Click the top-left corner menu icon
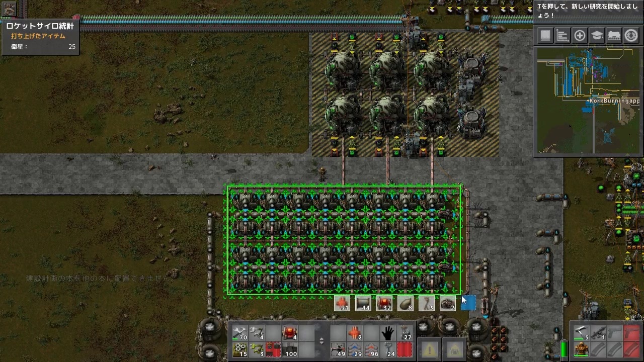644x362 pixels. (9, 8)
